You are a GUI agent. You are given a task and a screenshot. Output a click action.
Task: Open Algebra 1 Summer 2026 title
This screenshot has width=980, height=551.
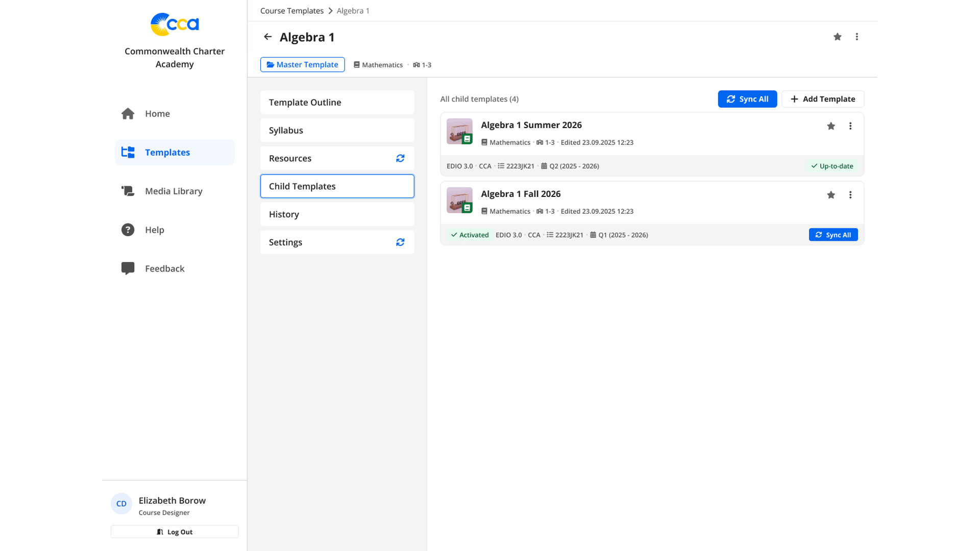tap(531, 125)
